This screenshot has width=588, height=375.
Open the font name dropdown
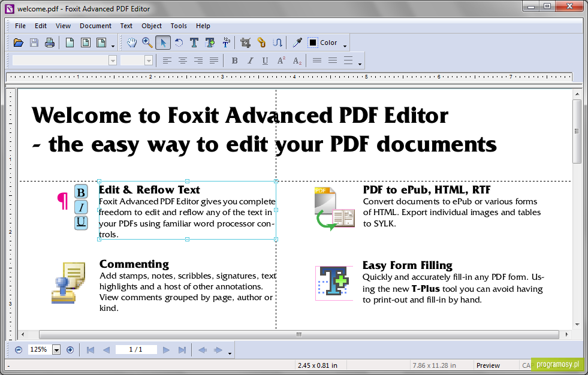point(113,61)
